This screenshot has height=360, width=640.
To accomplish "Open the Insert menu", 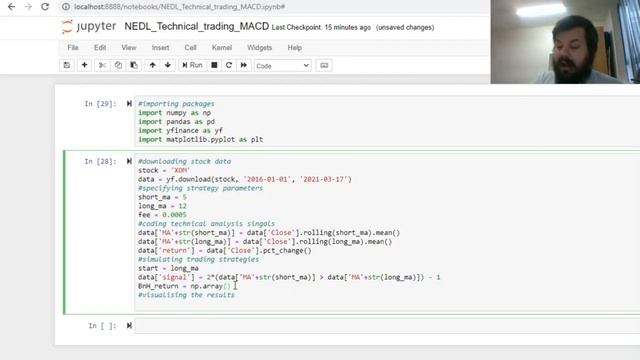I will click(160, 48).
